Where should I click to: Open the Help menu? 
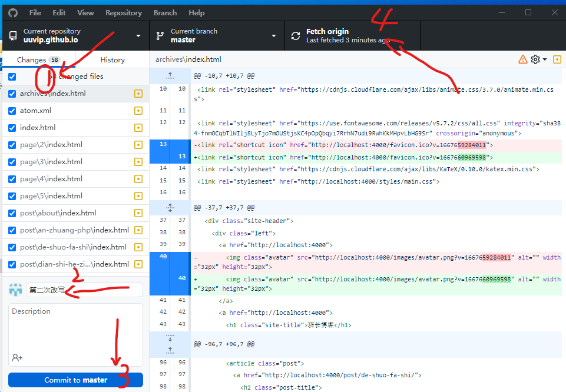(196, 13)
